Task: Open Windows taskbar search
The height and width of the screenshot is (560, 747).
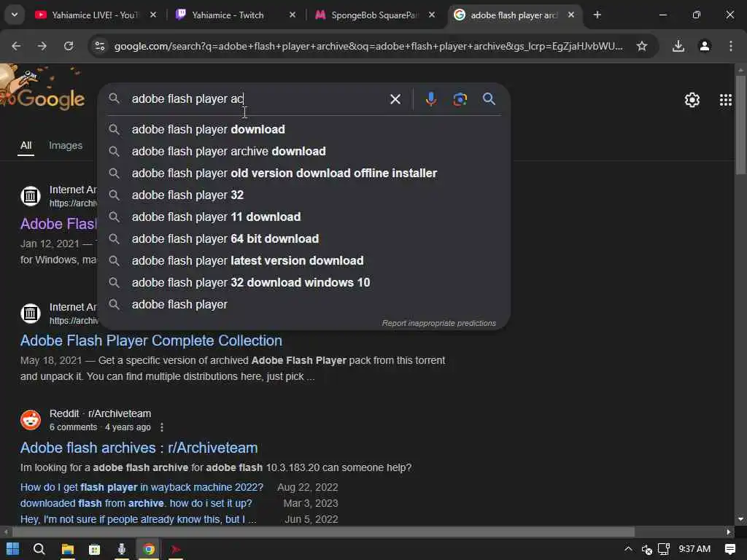Action: coord(39,549)
